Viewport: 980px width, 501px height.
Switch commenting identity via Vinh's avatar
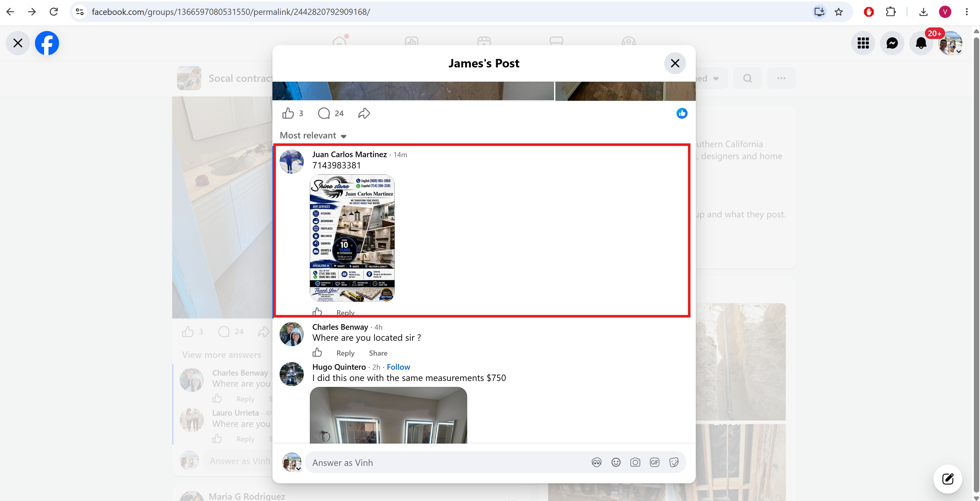click(x=292, y=462)
